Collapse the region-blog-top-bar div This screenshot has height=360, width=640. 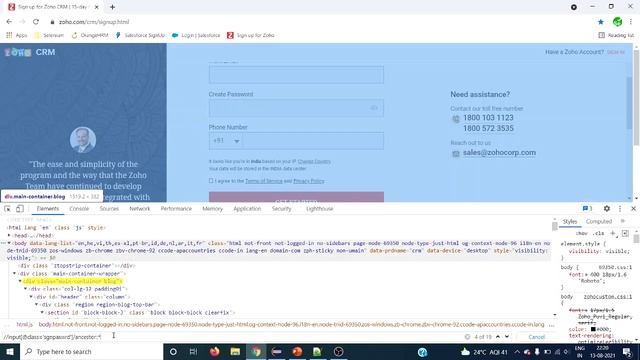pos(36,304)
